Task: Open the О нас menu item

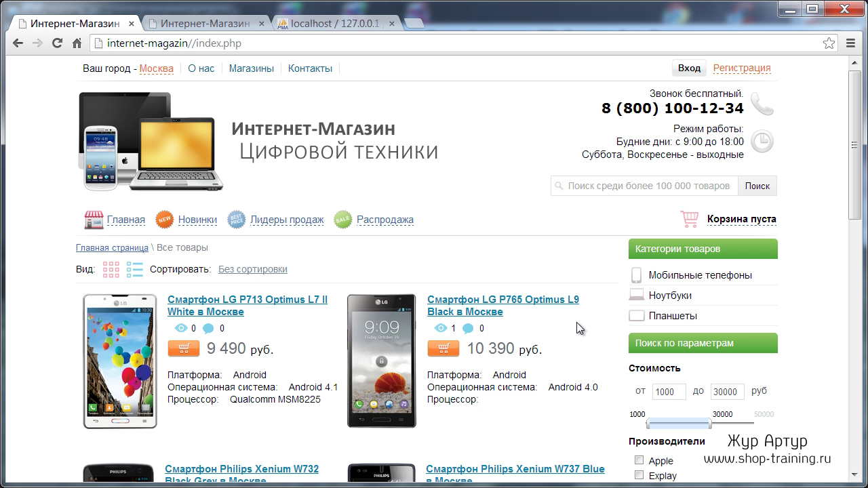Action: tap(201, 68)
